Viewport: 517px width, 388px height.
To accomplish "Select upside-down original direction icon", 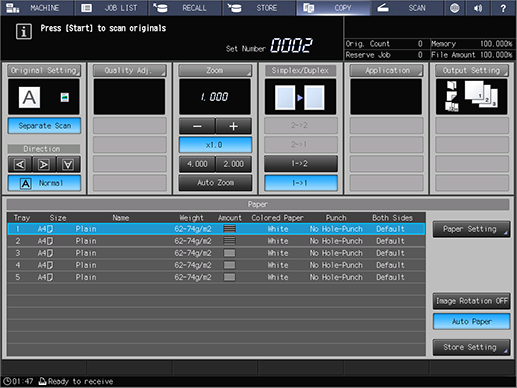I will pyautogui.click(x=68, y=164).
